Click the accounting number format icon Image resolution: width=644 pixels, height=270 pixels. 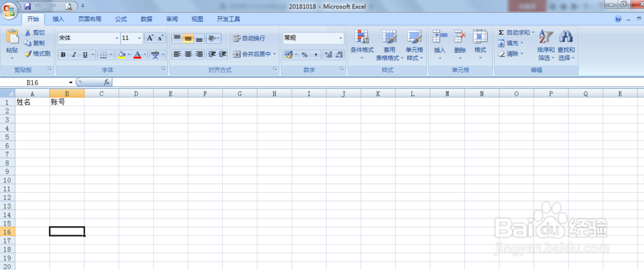[x=287, y=55]
